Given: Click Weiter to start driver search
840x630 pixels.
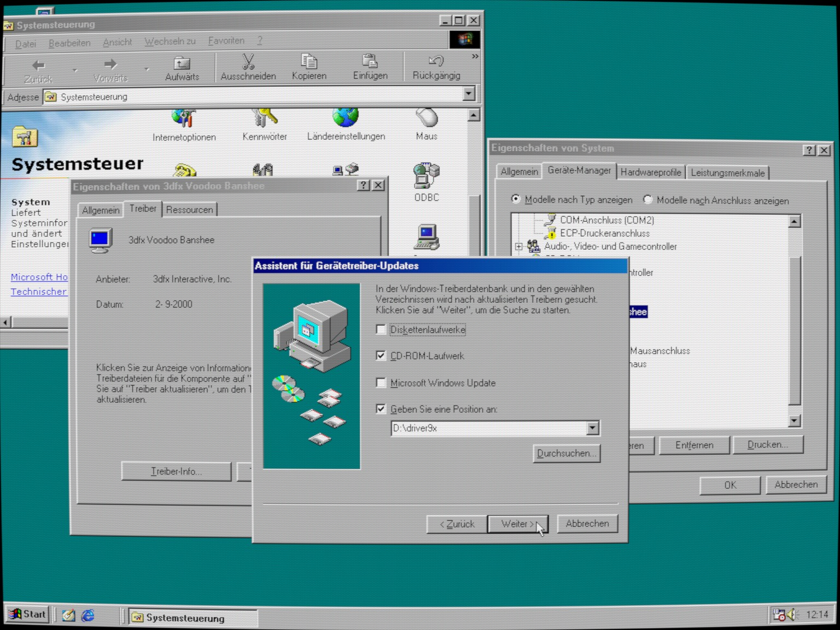Looking at the screenshot, I should coord(517,524).
